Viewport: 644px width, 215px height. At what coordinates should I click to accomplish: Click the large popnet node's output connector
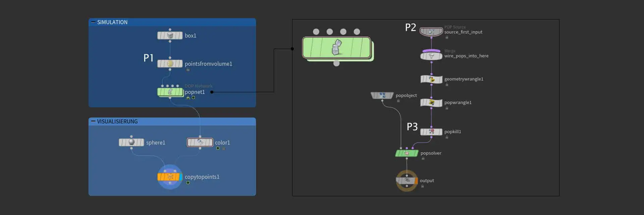[336, 63]
